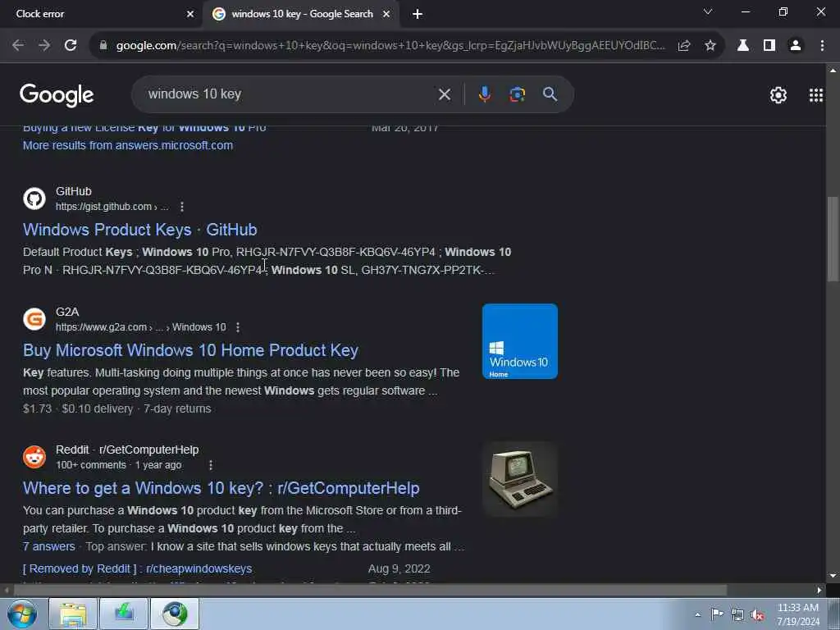The width and height of the screenshot is (840, 630).
Task: Open More results from answers.microsoft.com
Action: [128, 145]
